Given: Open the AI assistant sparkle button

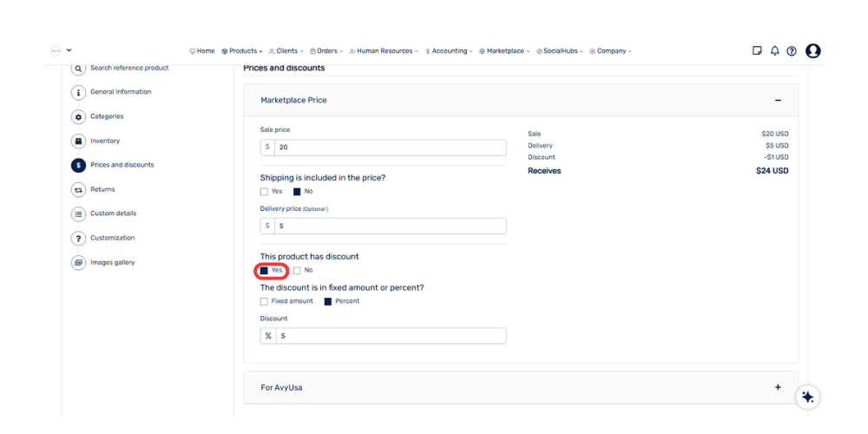Looking at the screenshot, I should click(x=808, y=397).
